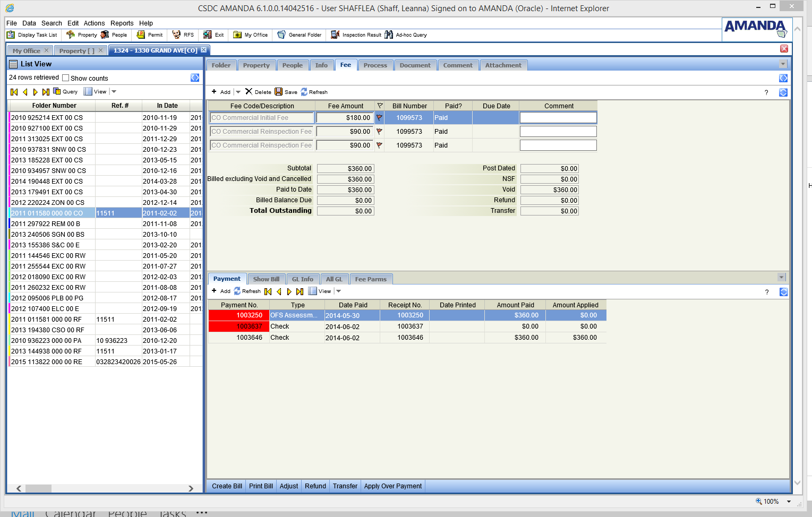
Task: Click the Comment field for the first fee row
Action: (558, 118)
